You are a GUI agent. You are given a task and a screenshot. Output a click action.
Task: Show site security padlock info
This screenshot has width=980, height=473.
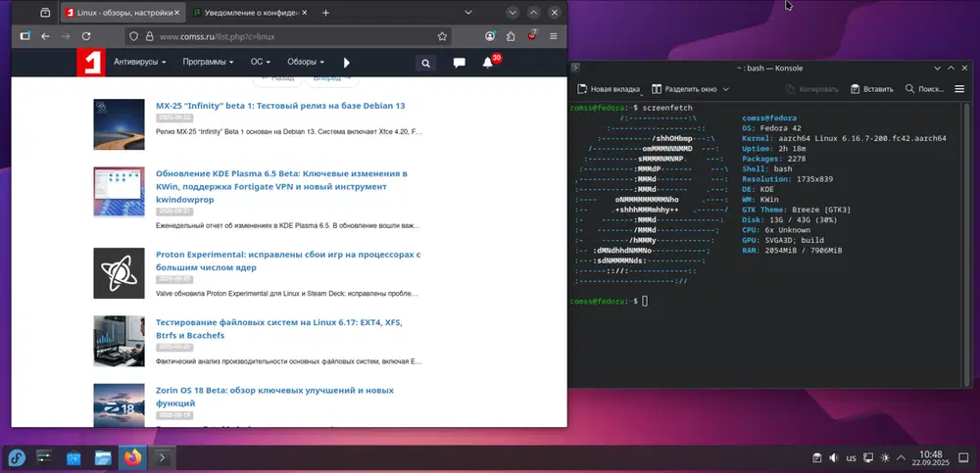[x=149, y=37]
